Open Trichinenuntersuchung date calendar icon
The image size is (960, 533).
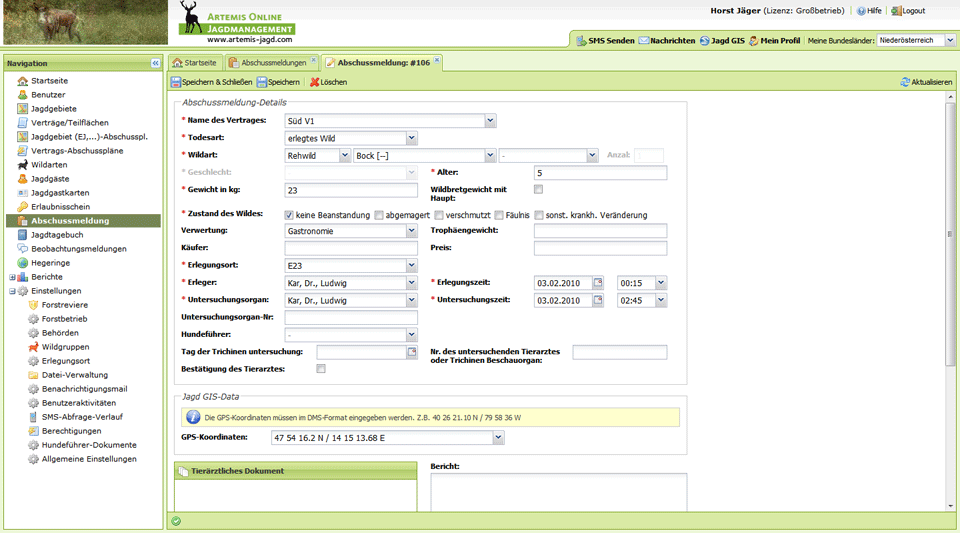tap(412, 352)
